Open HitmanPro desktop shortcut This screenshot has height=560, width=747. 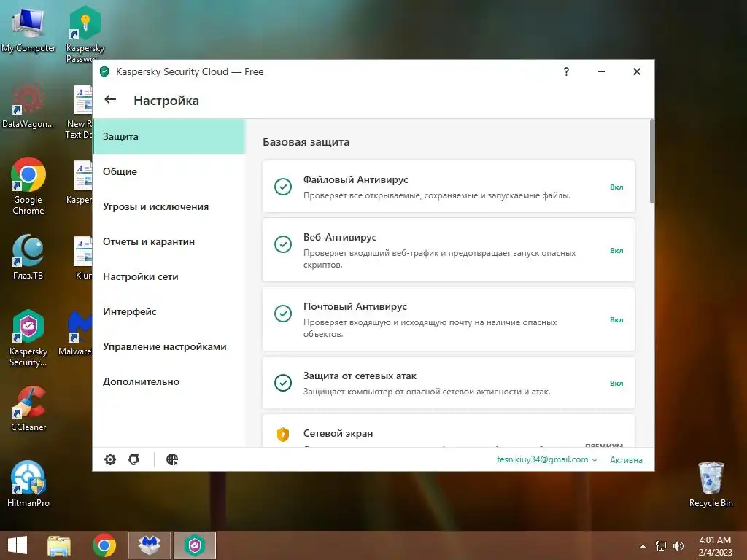pos(28,483)
